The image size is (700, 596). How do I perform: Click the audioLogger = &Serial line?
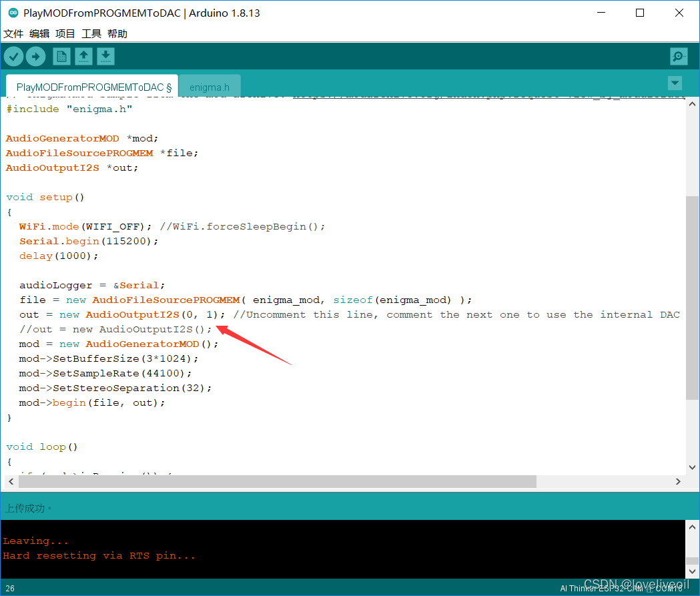point(92,286)
